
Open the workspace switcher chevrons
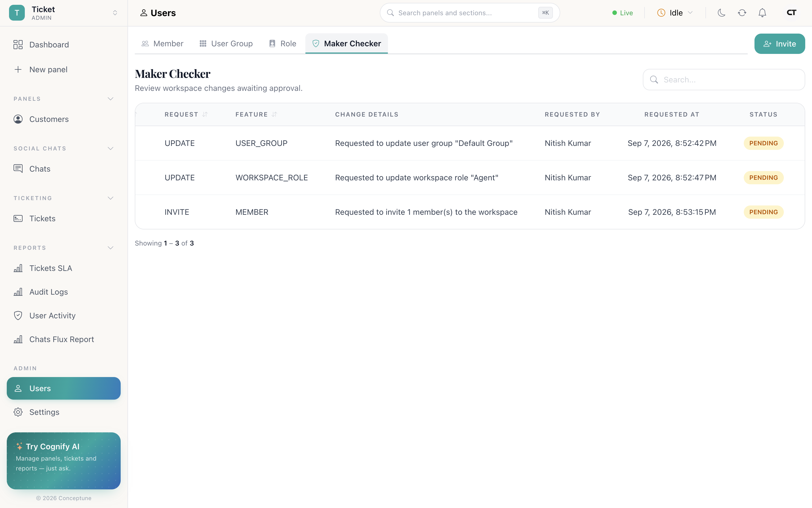pos(115,13)
